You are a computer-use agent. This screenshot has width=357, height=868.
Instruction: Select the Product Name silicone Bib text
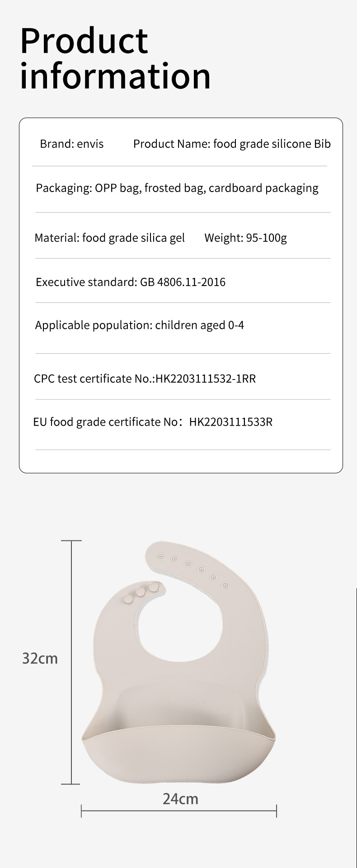click(232, 144)
